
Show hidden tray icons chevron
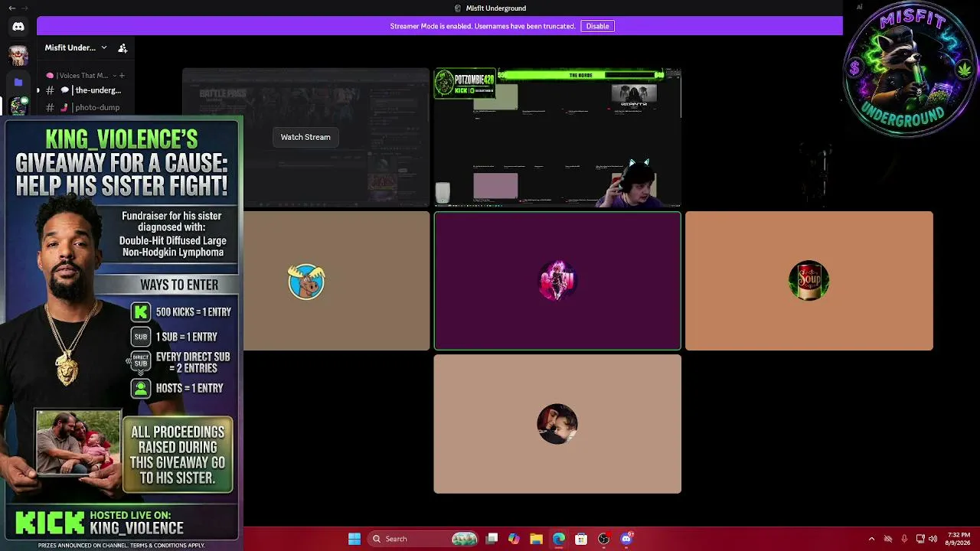click(x=871, y=539)
